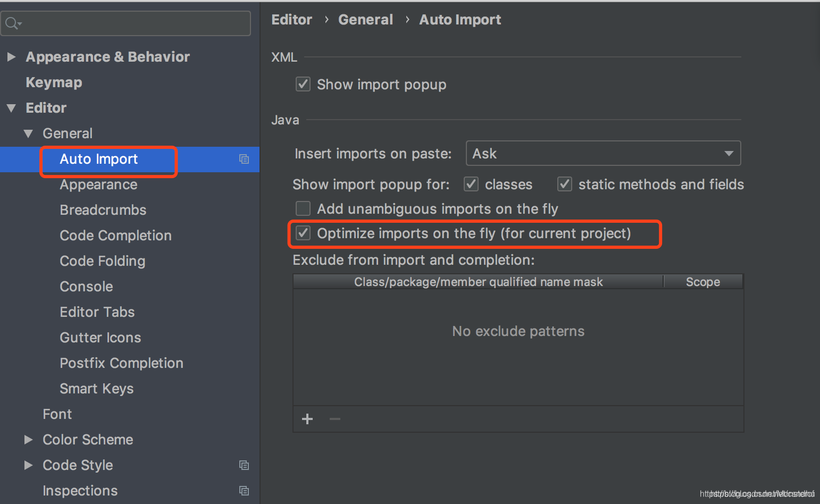Toggle the classes import popup checkbox

pyautogui.click(x=471, y=184)
